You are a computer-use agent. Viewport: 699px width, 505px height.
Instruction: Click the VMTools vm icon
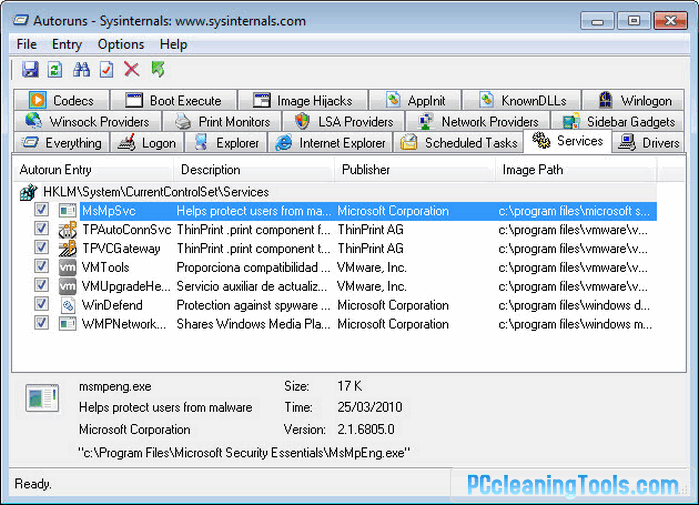click(68, 267)
